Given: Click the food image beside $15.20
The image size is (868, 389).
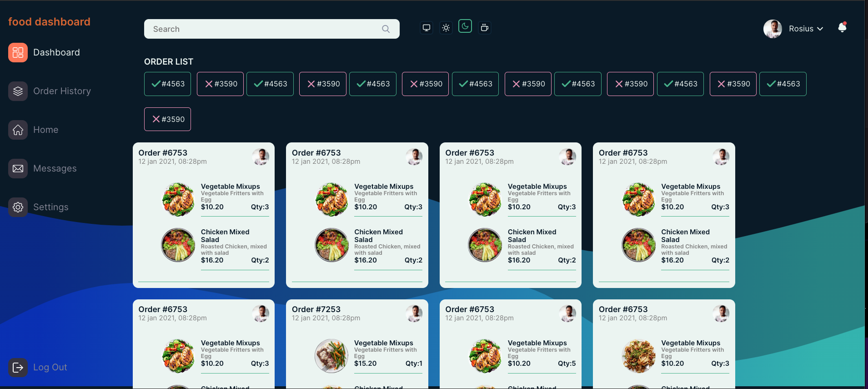Looking at the screenshot, I should point(332,356).
